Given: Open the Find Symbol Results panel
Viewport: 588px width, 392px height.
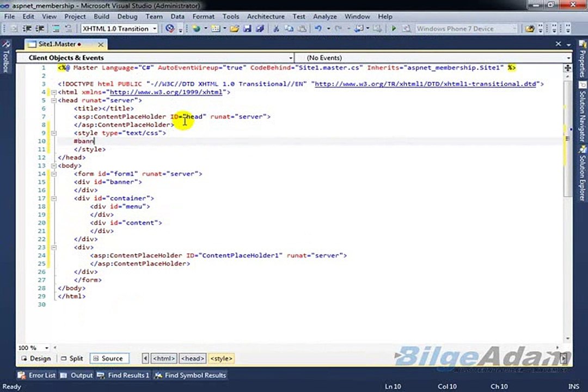Looking at the screenshot, I should [x=191, y=375].
